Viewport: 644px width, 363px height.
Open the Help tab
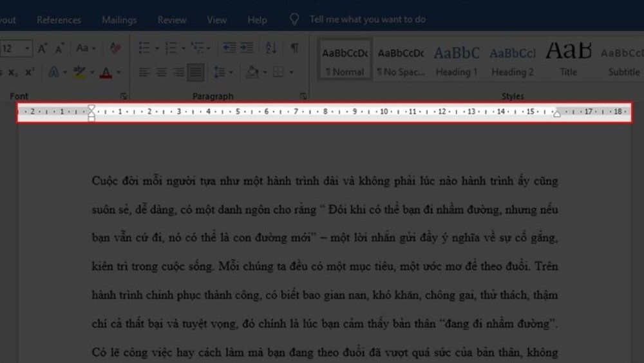(x=257, y=20)
